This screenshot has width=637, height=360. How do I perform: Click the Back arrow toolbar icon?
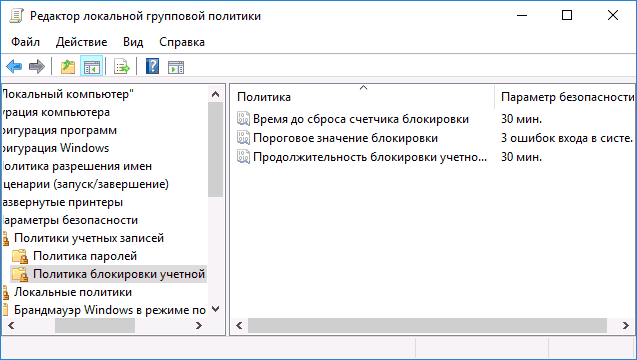(x=14, y=66)
